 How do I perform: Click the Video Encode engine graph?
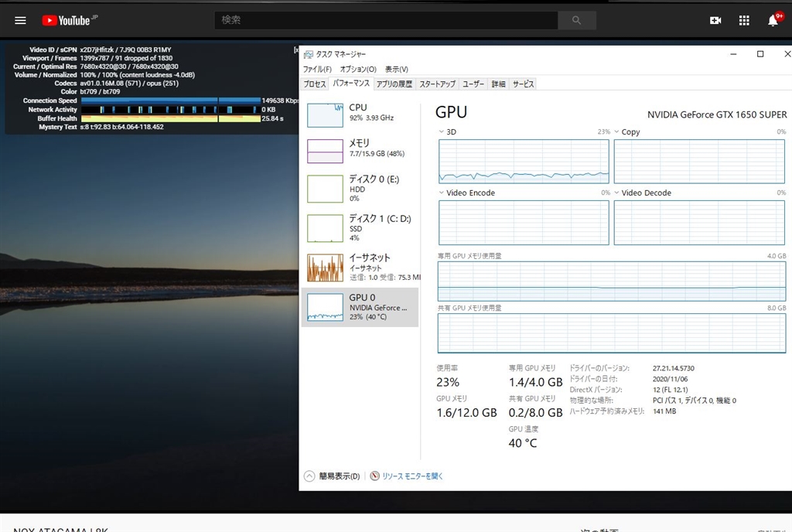coord(524,223)
